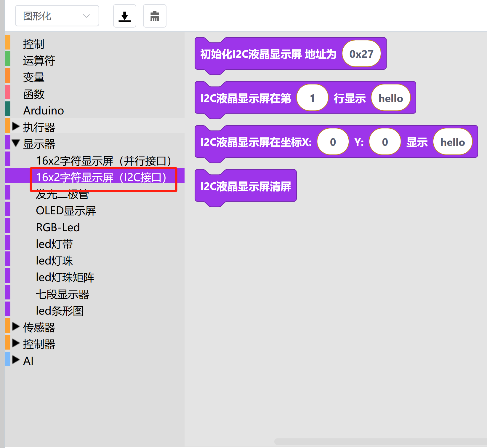Viewport: 487px width, 448px height.
Task: Click the download icon in toolbar
Action: point(124,16)
